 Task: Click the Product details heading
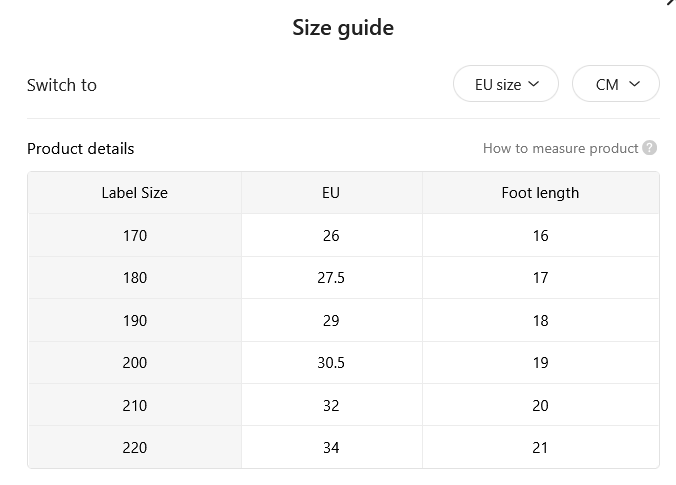[x=81, y=149]
